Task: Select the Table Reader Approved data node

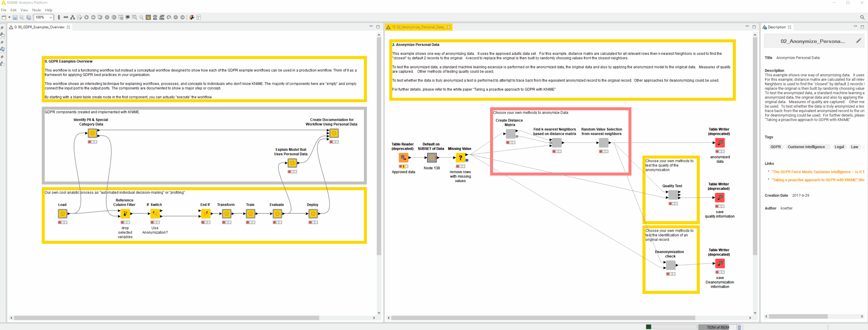Action: coord(403,158)
